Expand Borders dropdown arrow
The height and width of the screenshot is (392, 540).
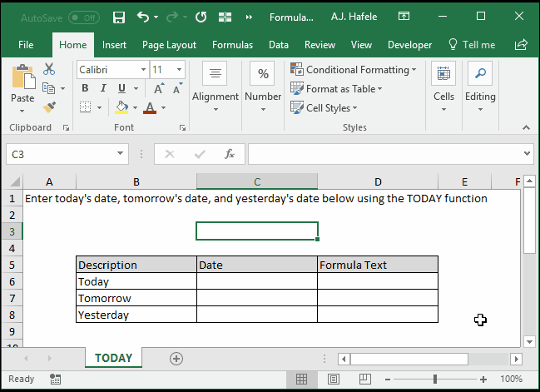tap(100, 107)
